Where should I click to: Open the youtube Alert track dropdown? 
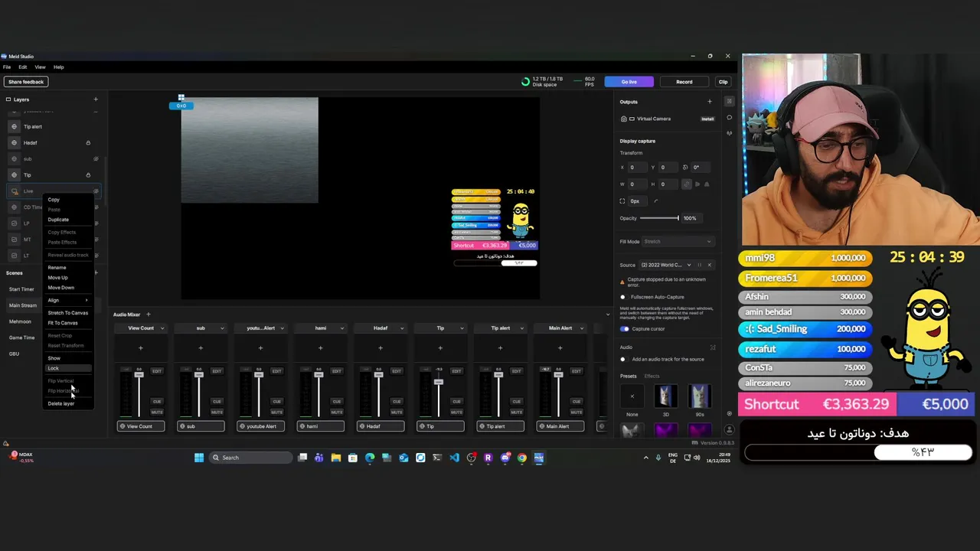pos(282,328)
